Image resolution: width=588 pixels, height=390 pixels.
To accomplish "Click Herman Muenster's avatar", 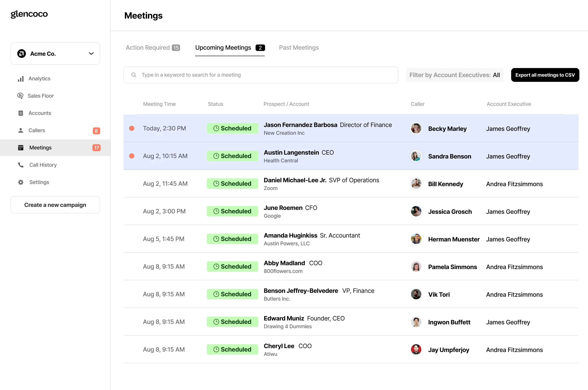I will point(416,239).
